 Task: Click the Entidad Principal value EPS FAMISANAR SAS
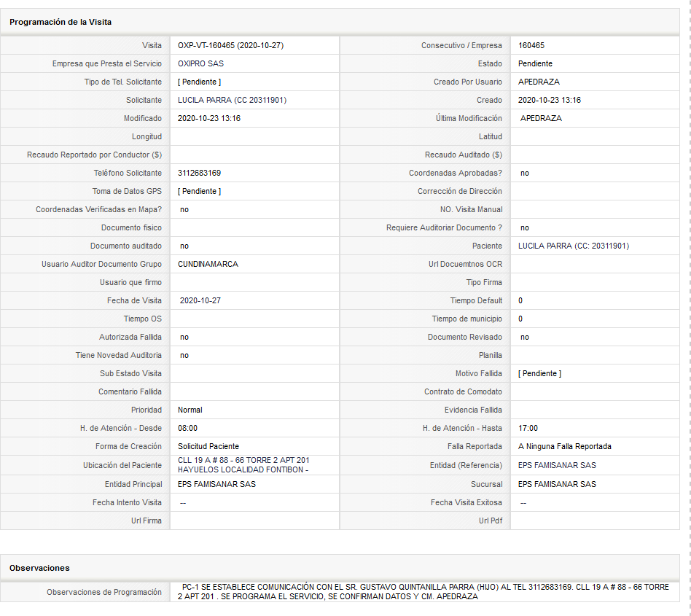216,484
